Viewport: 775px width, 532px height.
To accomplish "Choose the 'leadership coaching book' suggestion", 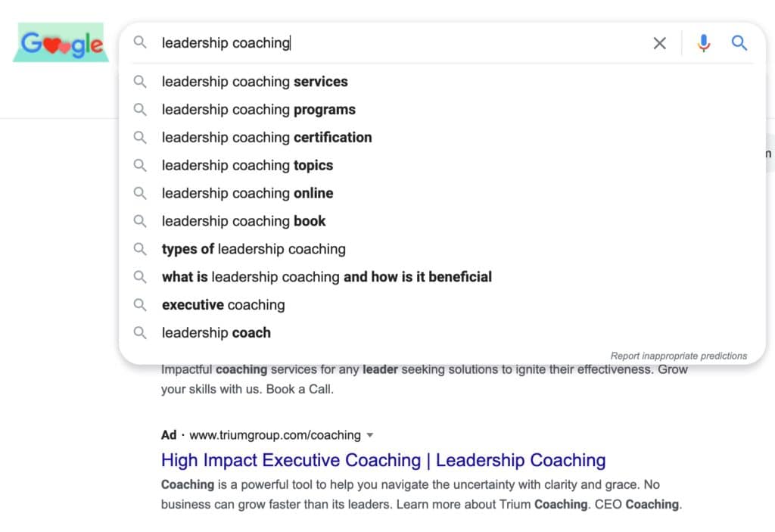I will [243, 222].
